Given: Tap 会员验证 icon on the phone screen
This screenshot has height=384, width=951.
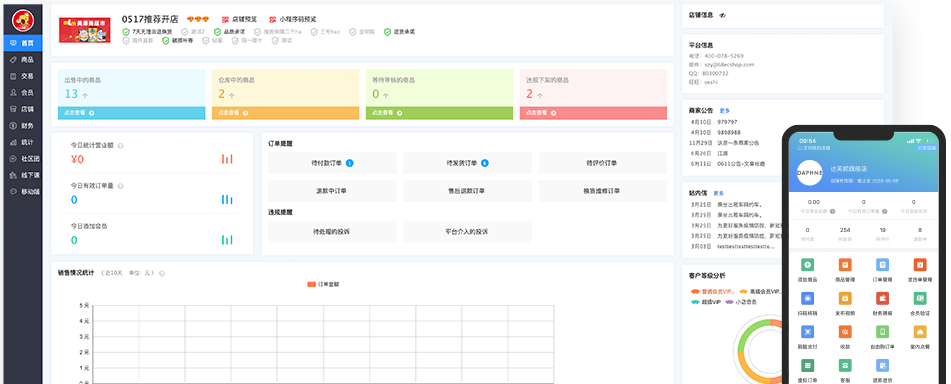Looking at the screenshot, I should pos(920,298).
